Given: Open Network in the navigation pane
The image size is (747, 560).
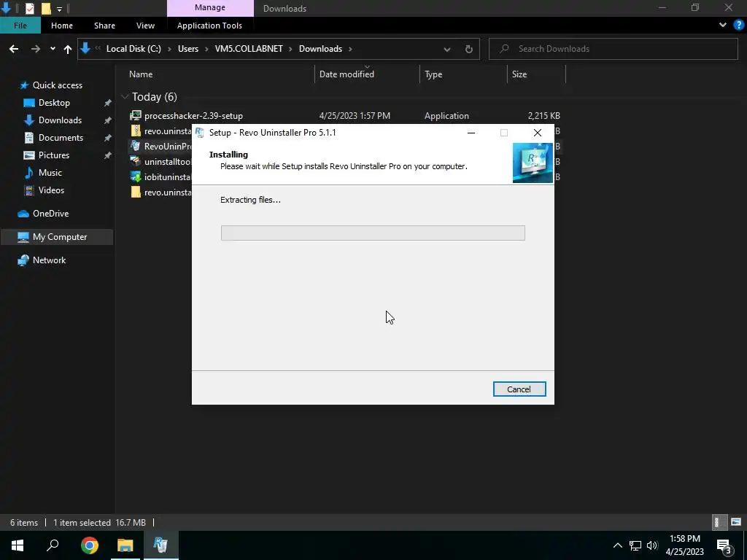Looking at the screenshot, I should [49, 260].
